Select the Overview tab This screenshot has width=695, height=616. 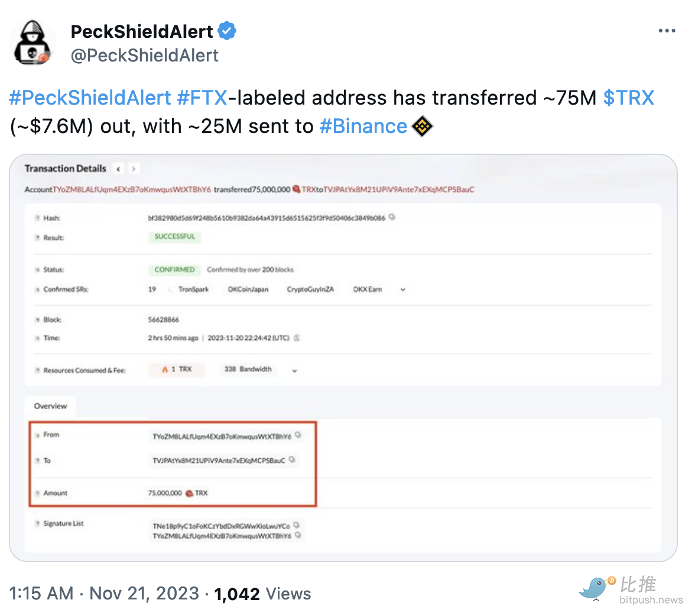51,406
